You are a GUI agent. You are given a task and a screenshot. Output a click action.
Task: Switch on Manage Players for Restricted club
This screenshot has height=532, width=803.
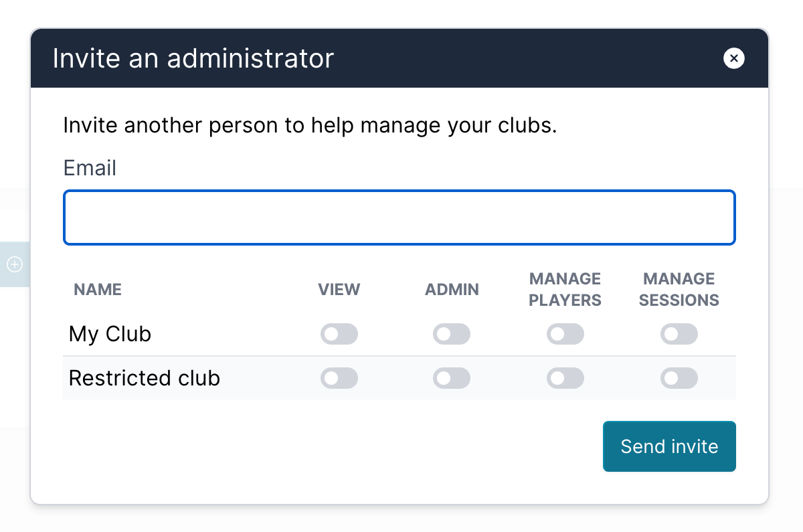(x=565, y=378)
